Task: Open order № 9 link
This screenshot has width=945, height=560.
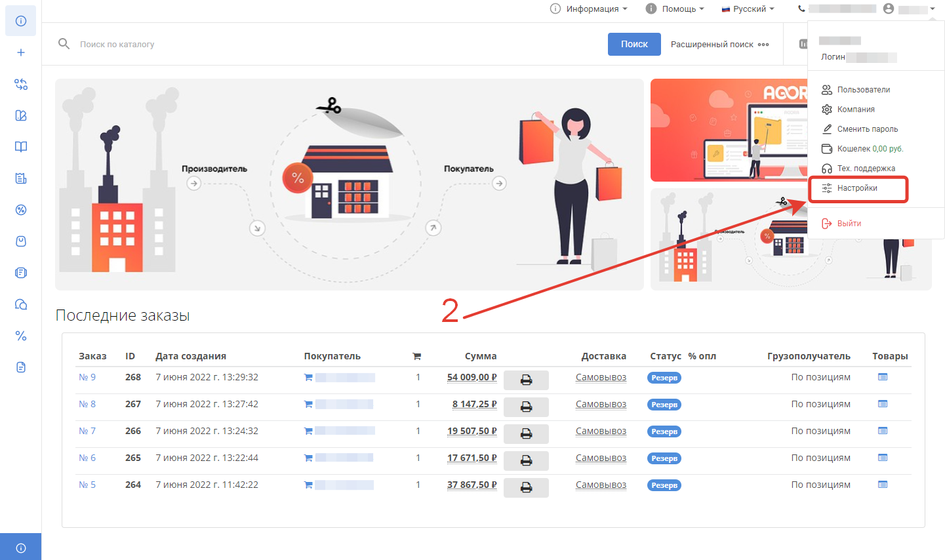Action: (87, 377)
